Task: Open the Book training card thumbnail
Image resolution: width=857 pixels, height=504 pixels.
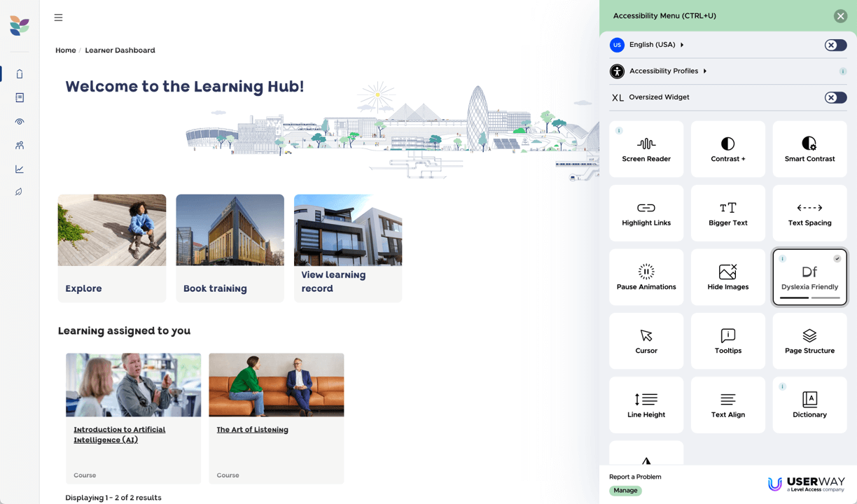Action: click(230, 230)
